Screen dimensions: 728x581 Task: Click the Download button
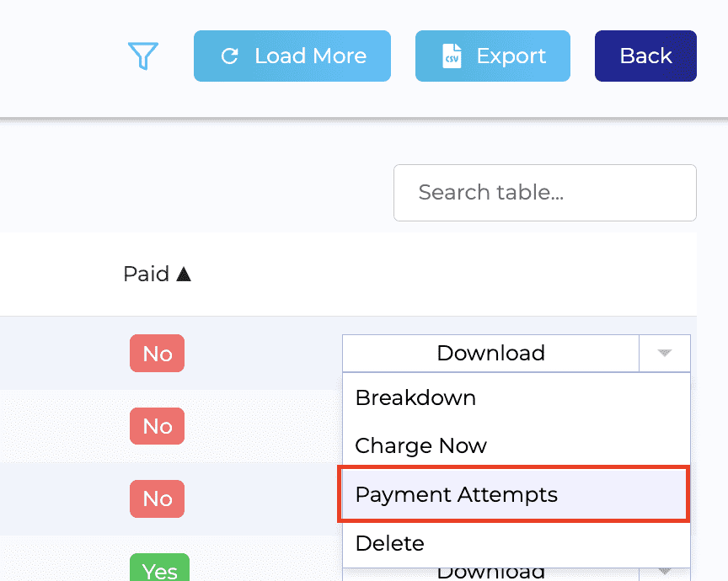tap(490, 353)
